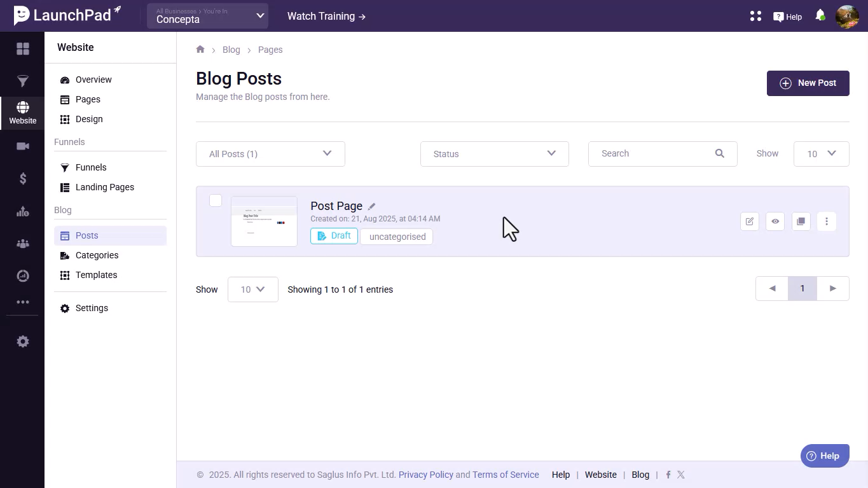Click the New Post button
This screenshot has height=488, width=868.
click(x=808, y=83)
